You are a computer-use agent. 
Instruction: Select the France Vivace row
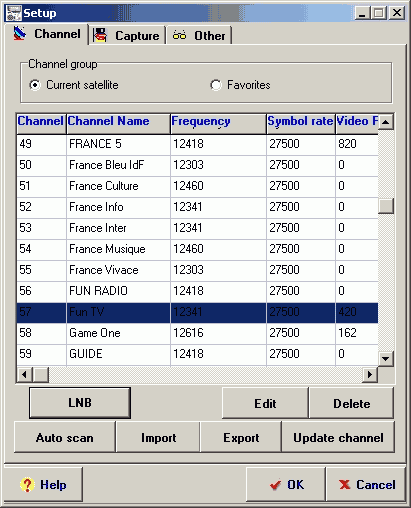[197, 270]
